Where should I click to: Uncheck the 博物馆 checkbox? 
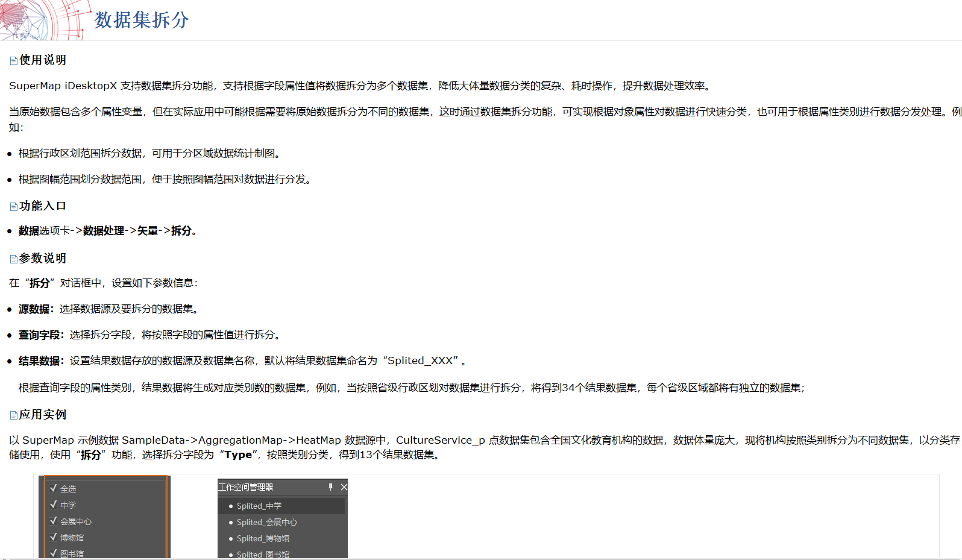(53, 537)
